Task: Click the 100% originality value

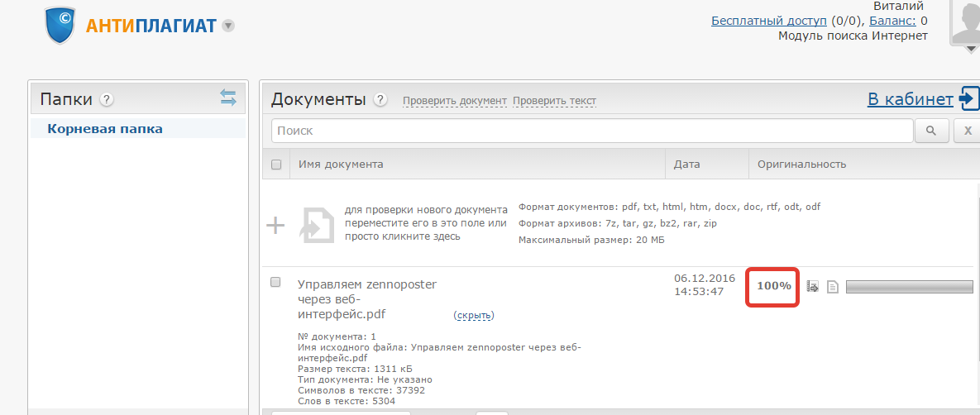Action: point(774,286)
